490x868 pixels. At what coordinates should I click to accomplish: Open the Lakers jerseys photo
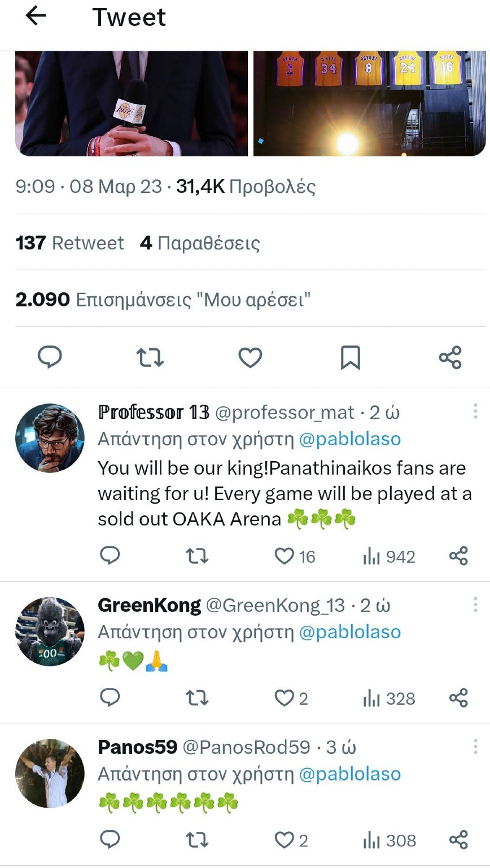(x=369, y=103)
